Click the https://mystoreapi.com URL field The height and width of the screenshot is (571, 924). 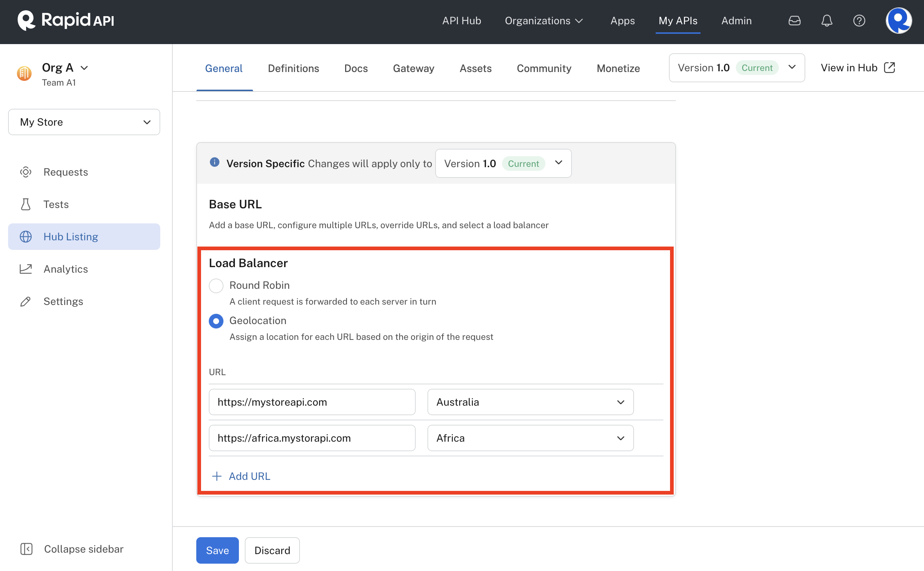click(312, 402)
